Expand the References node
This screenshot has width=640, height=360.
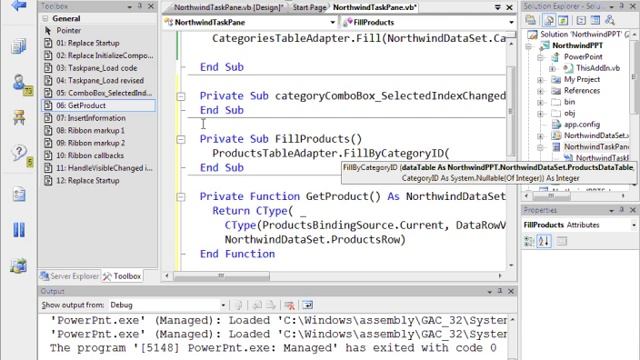coord(540,91)
